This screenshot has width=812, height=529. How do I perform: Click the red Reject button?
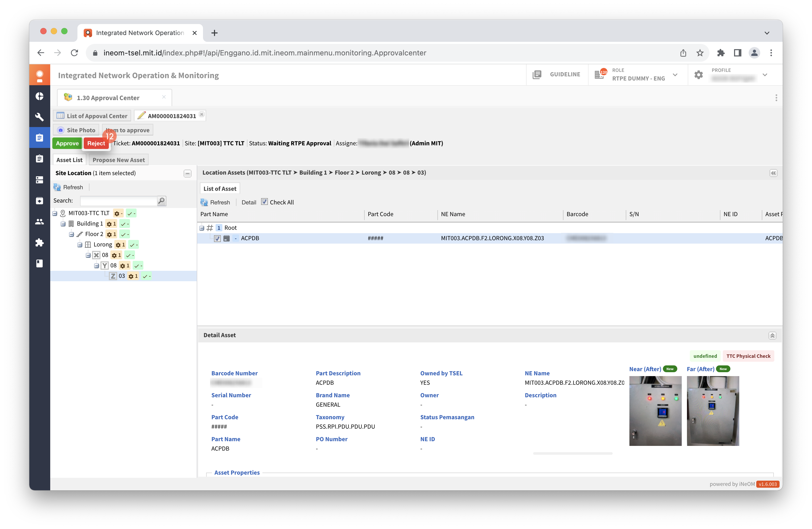[96, 143]
